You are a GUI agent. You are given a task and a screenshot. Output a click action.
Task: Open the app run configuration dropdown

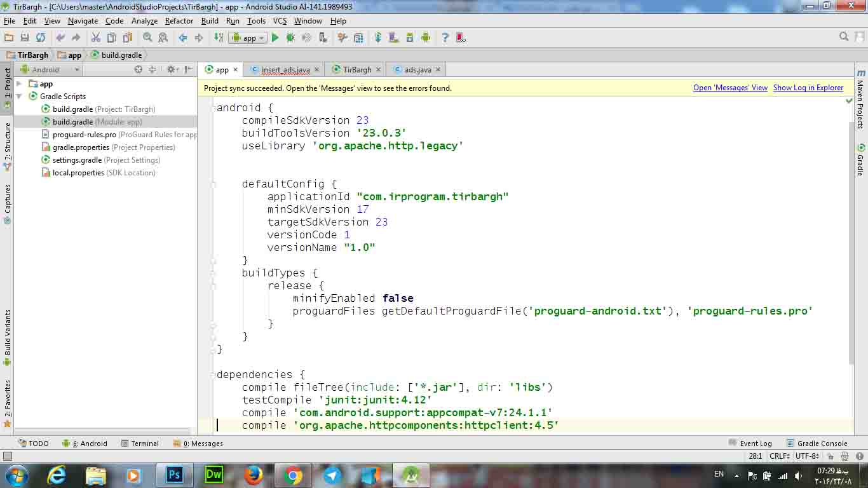click(x=248, y=37)
